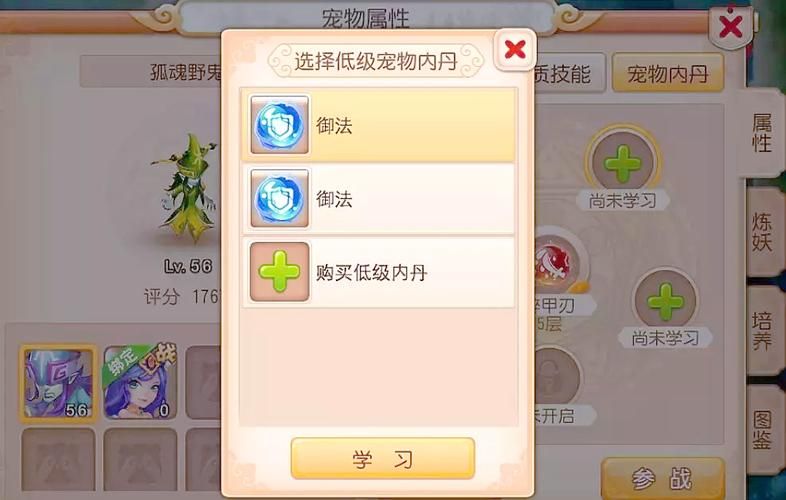The height and width of the screenshot is (500, 786).
Task: Open the 图鉴 side tab
Action: (x=762, y=429)
